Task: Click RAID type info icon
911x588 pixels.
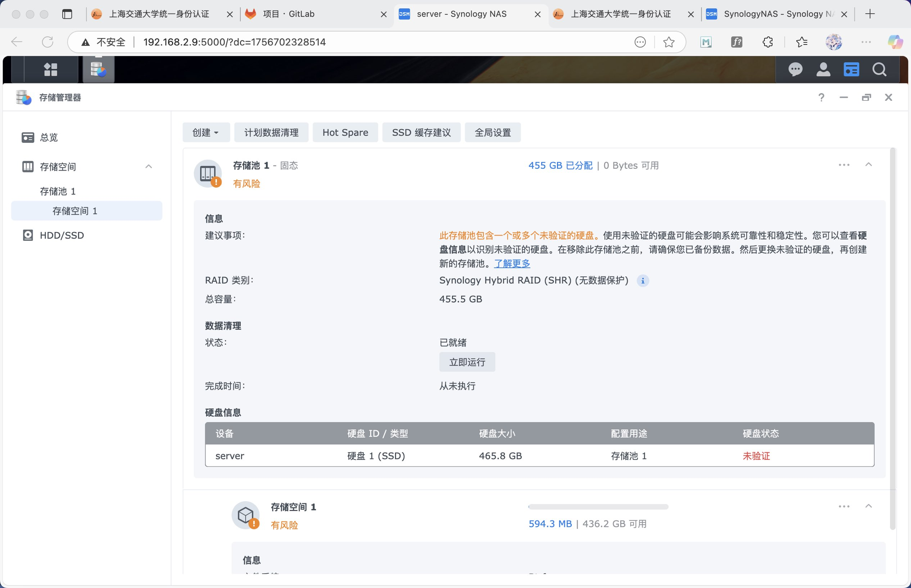Action: click(x=643, y=281)
